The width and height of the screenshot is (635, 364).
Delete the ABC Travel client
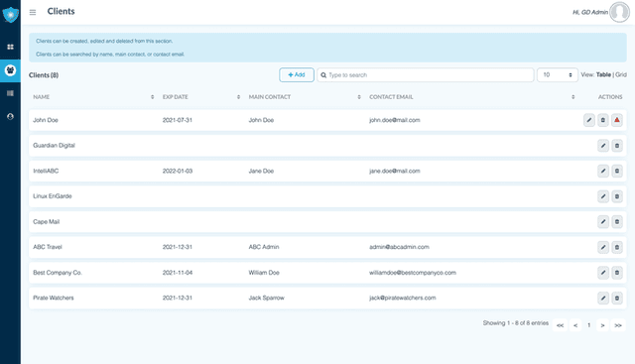click(617, 247)
